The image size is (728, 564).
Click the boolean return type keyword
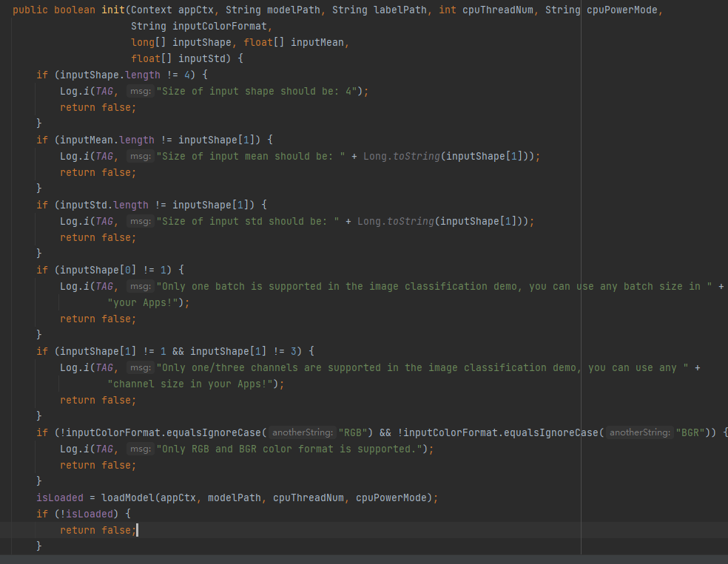pos(75,10)
